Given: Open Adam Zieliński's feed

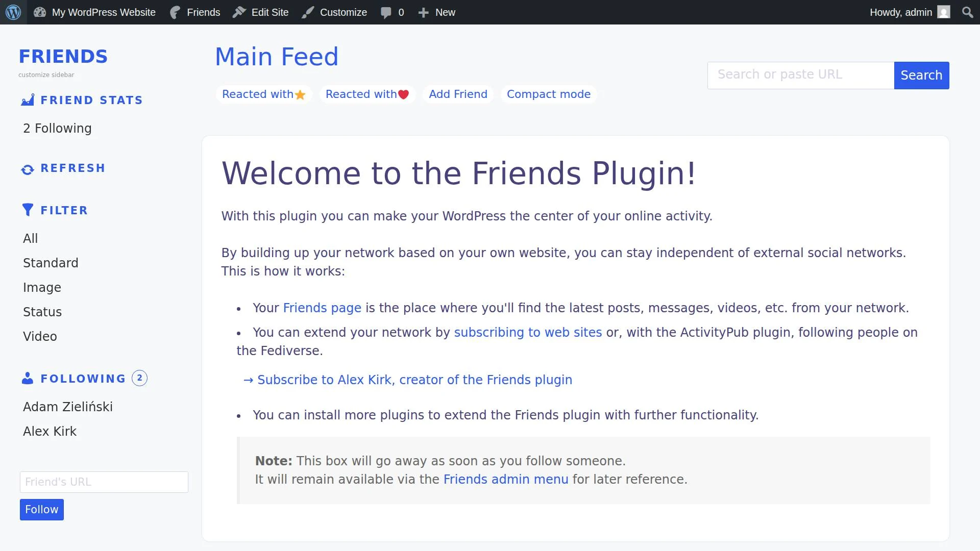Looking at the screenshot, I should coord(68,407).
